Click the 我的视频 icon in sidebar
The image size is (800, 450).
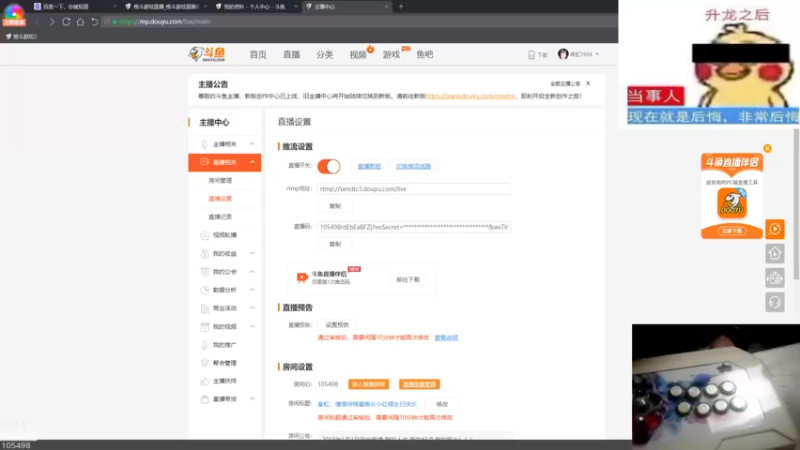(205, 327)
